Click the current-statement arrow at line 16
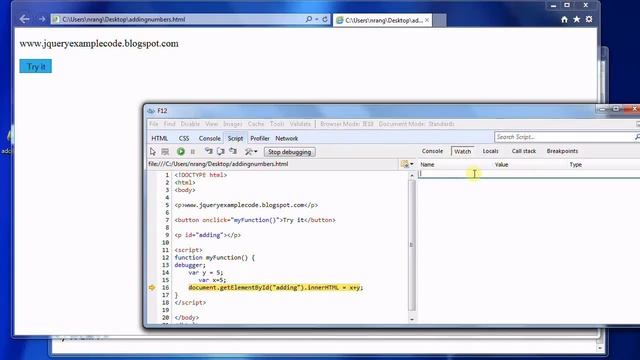 pyautogui.click(x=152, y=287)
